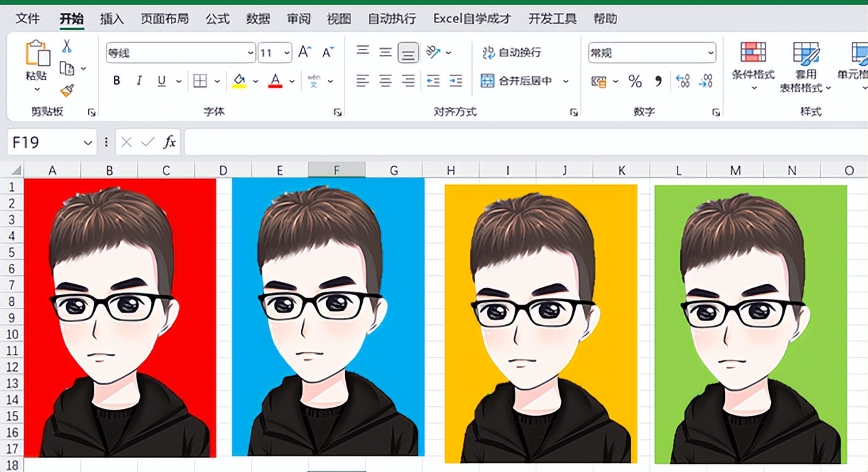Center text horizontally
The image size is (868, 472).
[x=385, y=81]
